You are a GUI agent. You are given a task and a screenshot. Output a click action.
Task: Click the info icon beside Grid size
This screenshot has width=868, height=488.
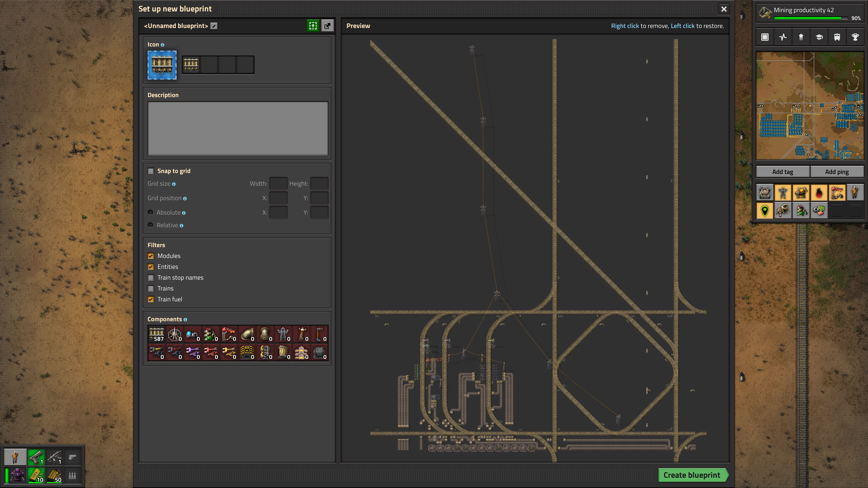click(174, 184)
